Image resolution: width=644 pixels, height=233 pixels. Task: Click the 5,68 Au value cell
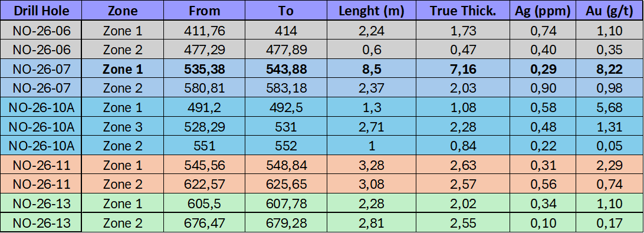click(x=610, y=108)
